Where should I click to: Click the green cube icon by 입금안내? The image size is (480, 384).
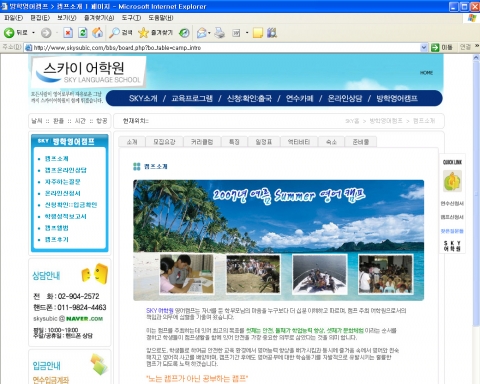99,364
